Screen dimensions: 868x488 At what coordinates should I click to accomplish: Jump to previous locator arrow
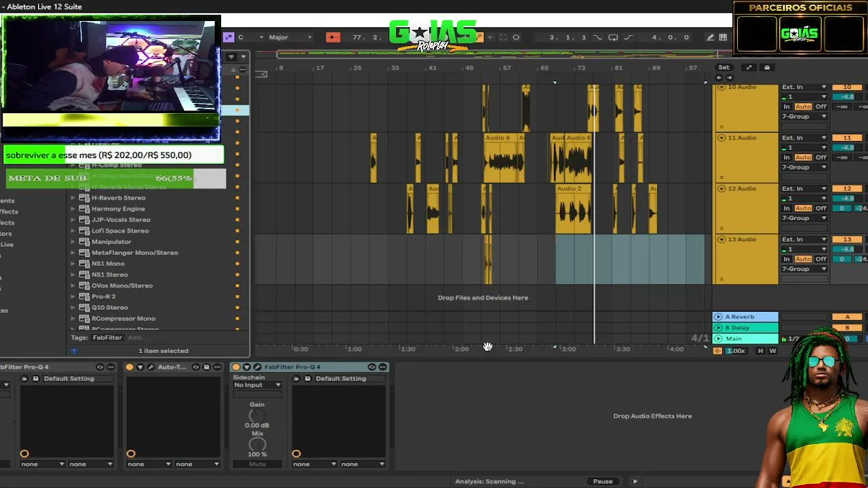(719, 77)
